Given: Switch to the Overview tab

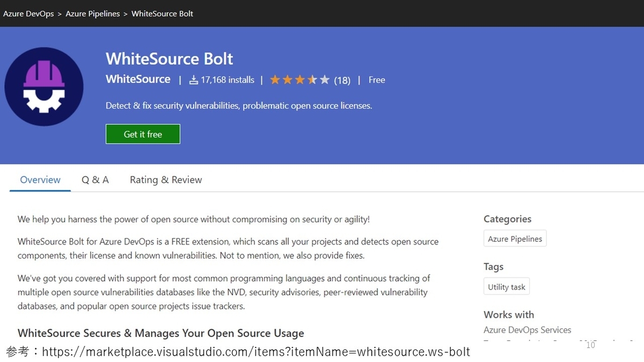Looking at the screenshot, I should tap(40, 180).
